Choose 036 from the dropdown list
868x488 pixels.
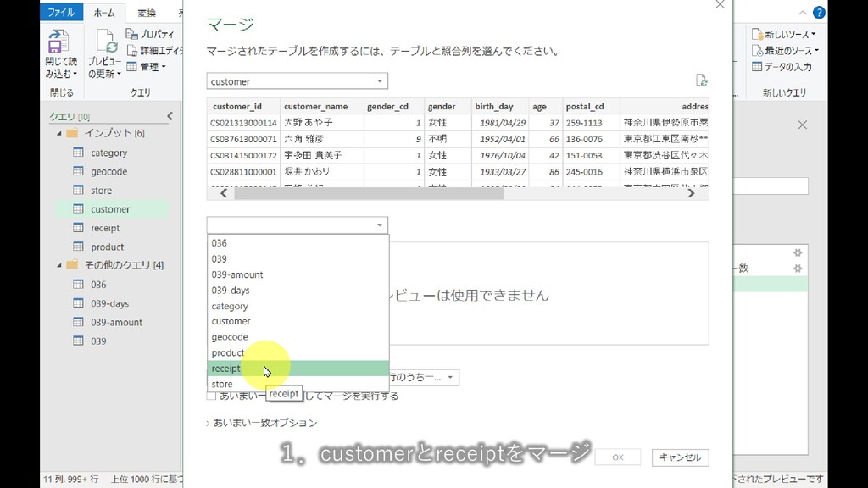coord(298,243)
